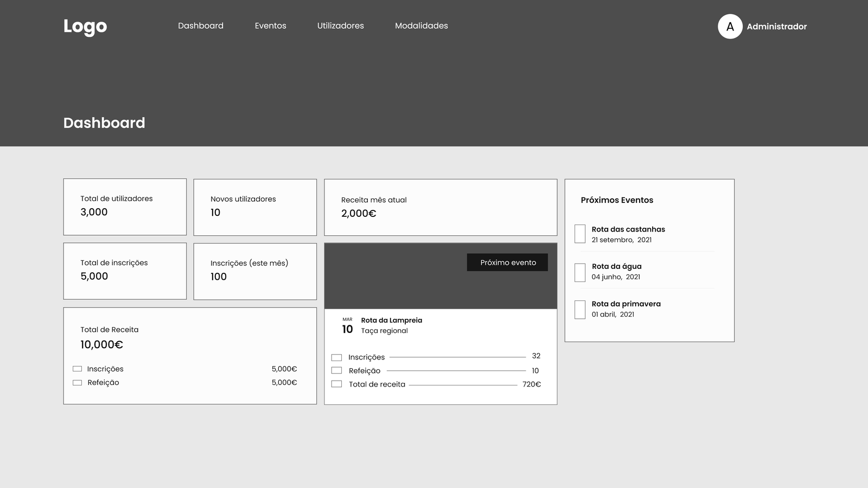Click the icon beside Rota da água
Screen dimensions: 868x488
click(x=580, y=272)
